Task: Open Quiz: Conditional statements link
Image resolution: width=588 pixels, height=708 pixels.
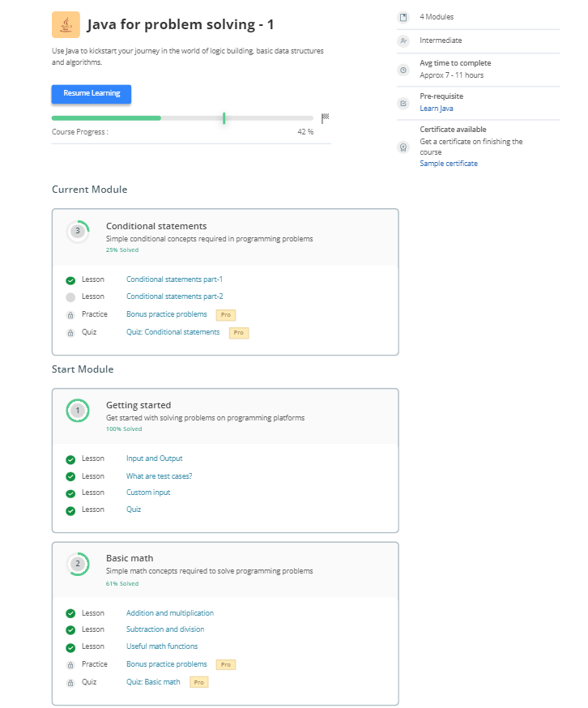Action: pos(173,332)
